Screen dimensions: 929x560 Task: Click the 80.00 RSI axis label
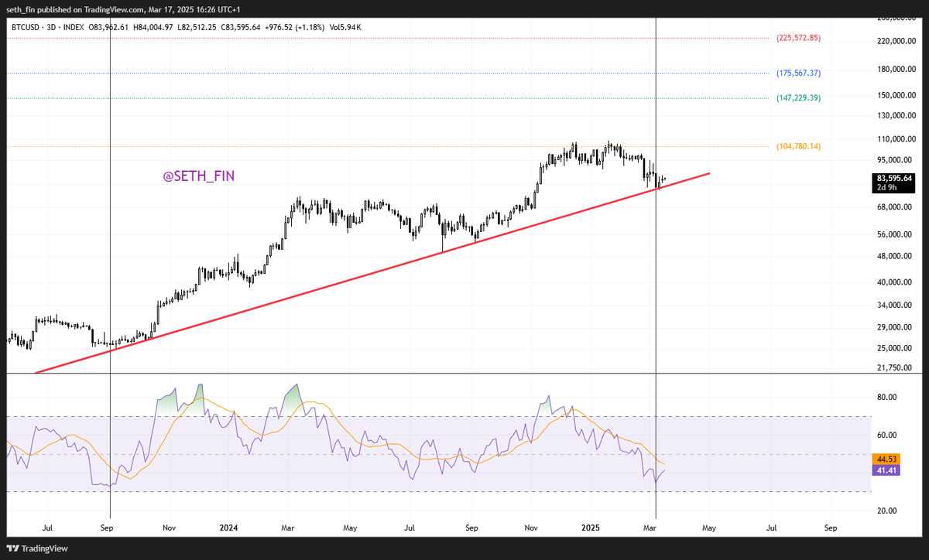pos(886,397)
